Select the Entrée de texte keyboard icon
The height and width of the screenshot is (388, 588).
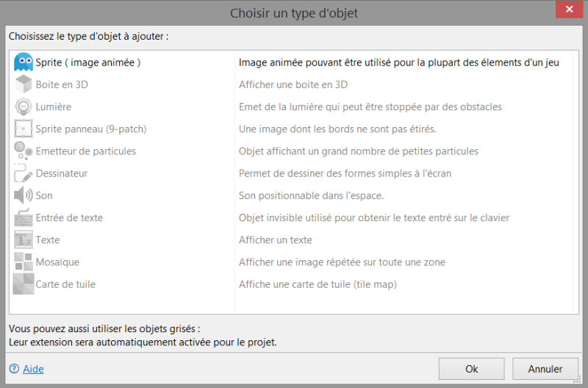(24, 218)
